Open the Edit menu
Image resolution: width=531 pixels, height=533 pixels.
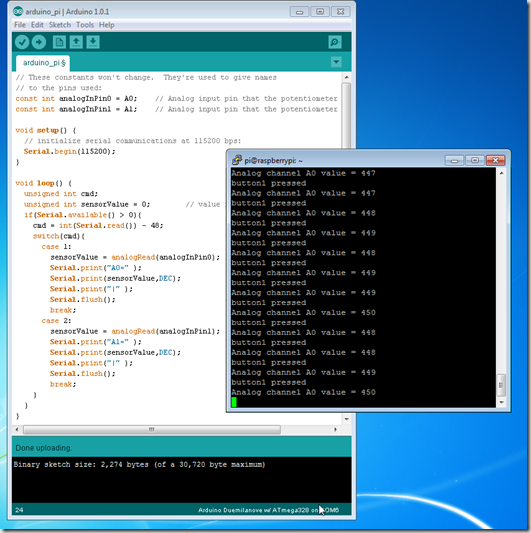click(37, 25)
